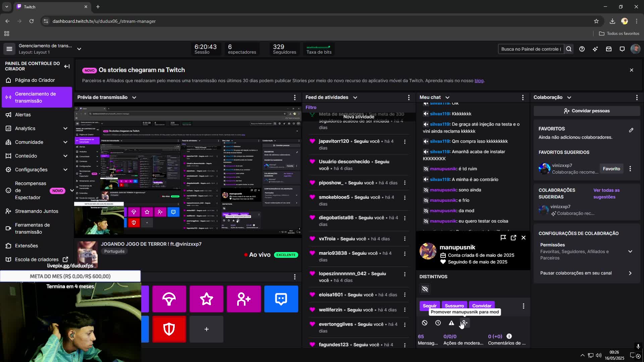Mark vinizxxp7 as Favorito
This screenshot has width=644, height=362.
pos(611,169)
